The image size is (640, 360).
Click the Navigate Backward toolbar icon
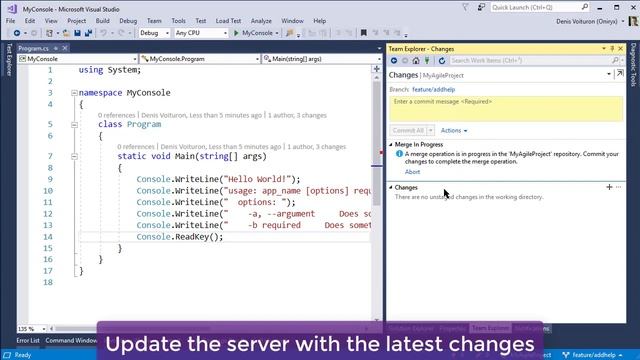click(x=16, y=33)
